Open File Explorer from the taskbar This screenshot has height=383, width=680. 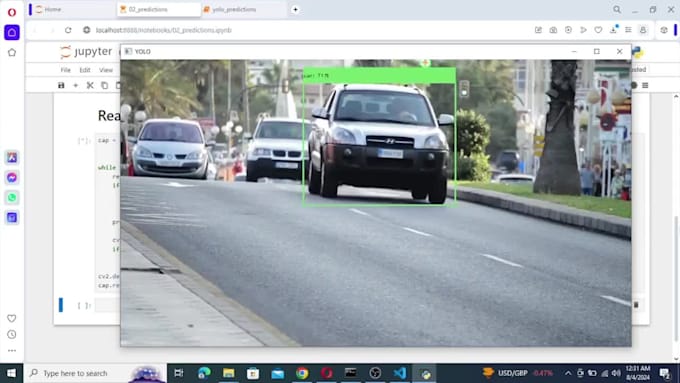pos(229,373)
